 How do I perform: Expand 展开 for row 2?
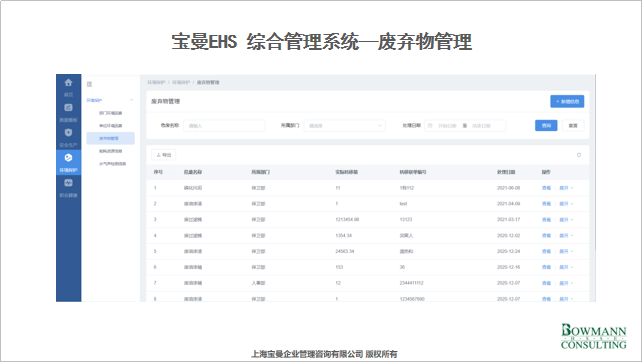(x=566, y=204)
